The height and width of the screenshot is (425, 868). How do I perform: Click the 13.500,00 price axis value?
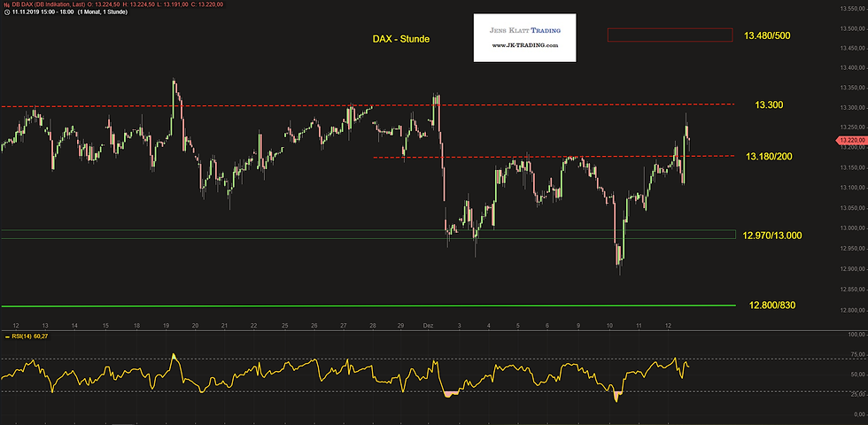tap(851, 28)
